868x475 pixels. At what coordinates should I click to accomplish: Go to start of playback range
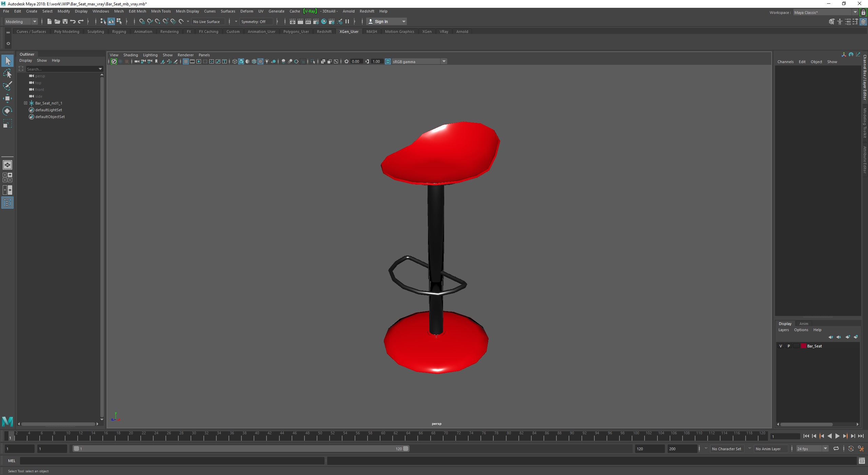[806, 436]
